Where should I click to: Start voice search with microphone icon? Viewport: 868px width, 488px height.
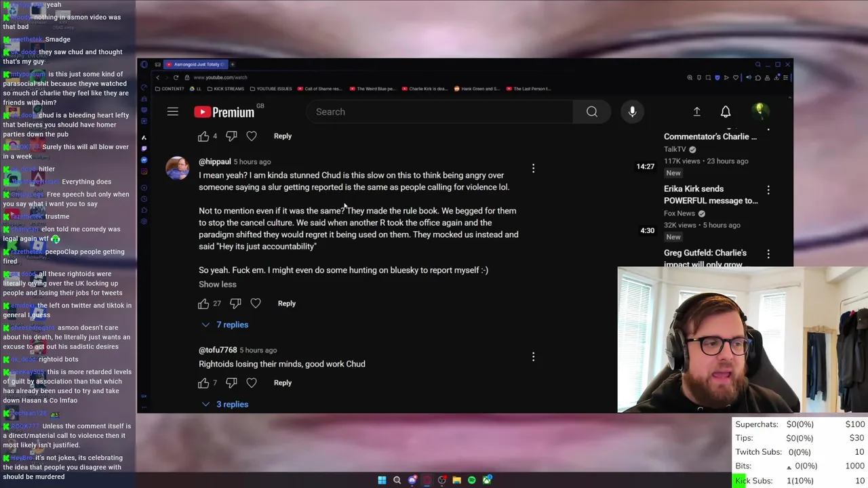pyautogui.click(x=632, y=112)
